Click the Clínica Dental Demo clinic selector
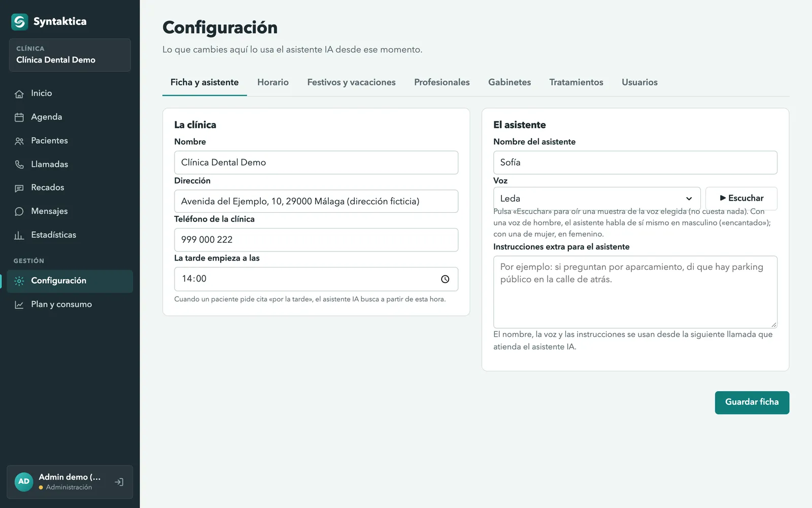 click(70, 55)
